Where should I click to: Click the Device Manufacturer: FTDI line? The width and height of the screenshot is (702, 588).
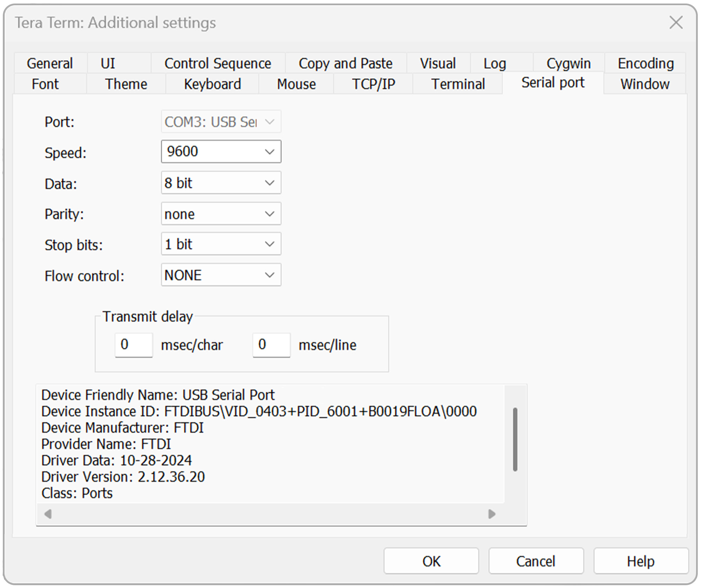122,428
